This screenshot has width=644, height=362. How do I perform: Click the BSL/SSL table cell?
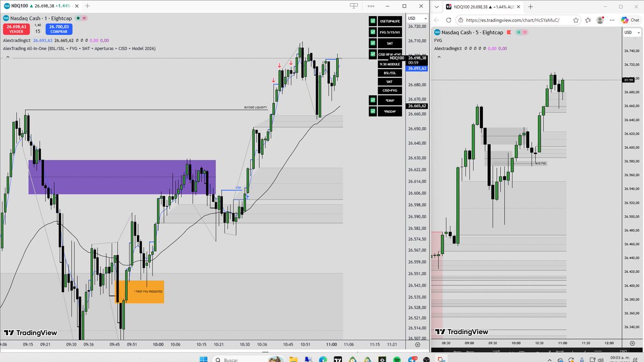390,72
